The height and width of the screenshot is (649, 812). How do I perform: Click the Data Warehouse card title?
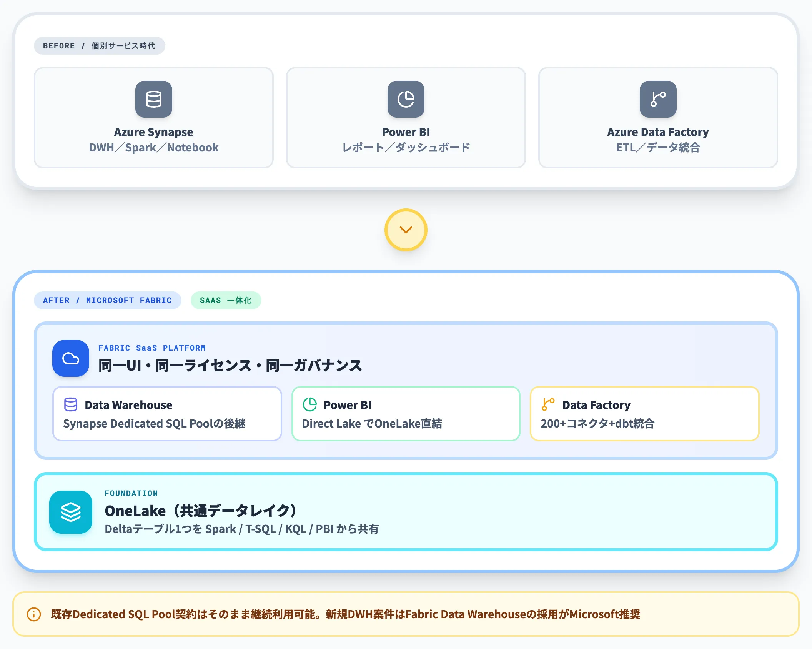point(128,405)
